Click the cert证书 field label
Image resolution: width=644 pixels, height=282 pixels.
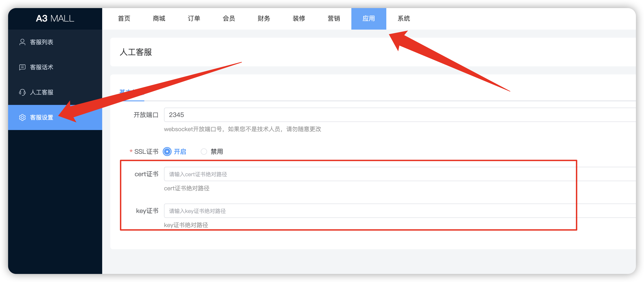pos(147,174)
